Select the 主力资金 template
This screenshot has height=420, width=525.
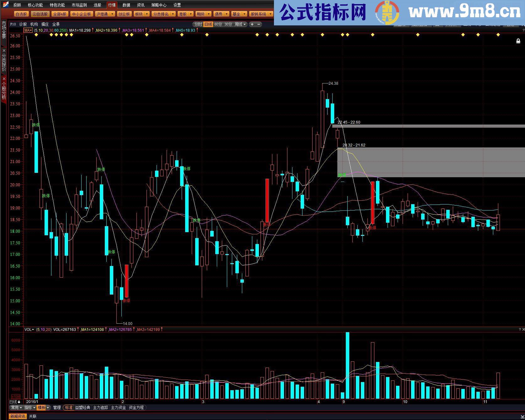[x=118, y=407]
